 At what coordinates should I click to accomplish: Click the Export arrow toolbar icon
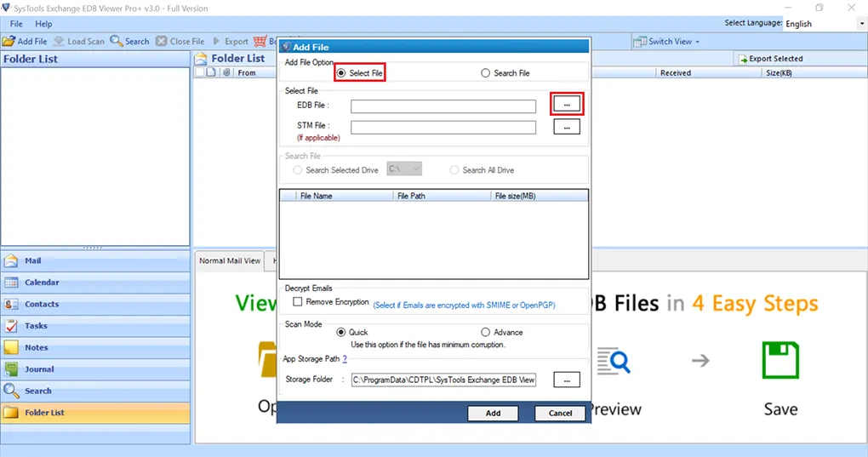coord(216,42)
